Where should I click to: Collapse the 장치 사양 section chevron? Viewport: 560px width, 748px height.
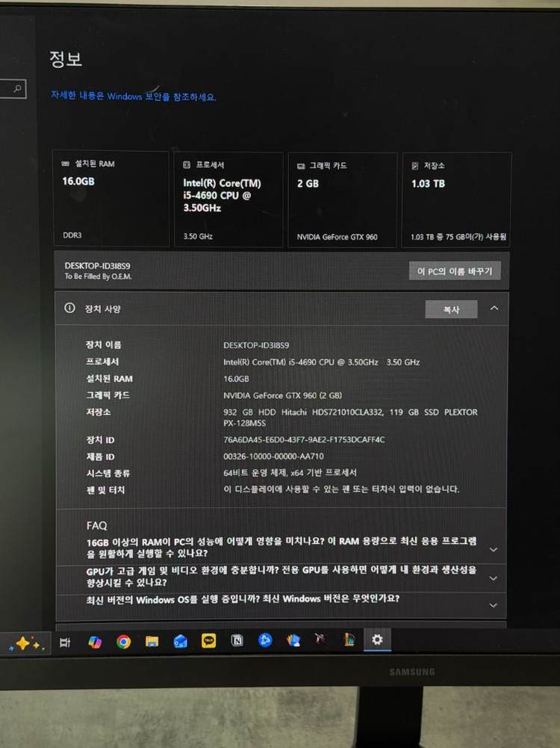pos(494,308)
